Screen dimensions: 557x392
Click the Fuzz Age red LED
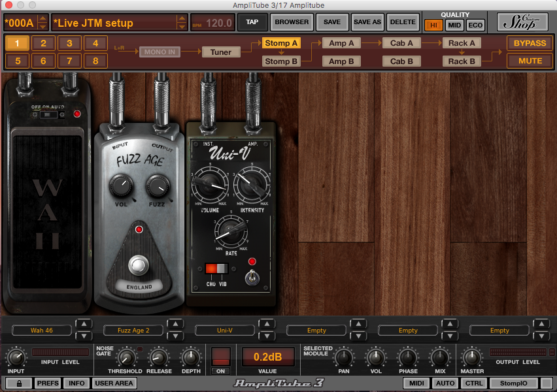click(139, 229)
